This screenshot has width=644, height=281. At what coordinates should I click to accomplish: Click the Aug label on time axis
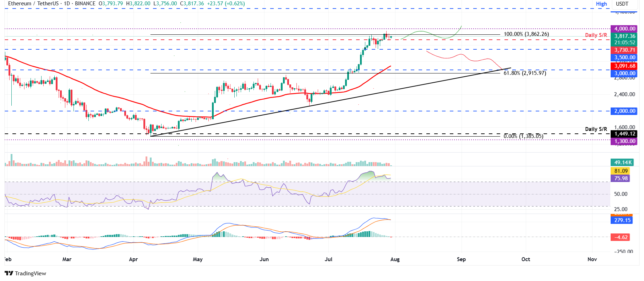(x=395, y=259)
